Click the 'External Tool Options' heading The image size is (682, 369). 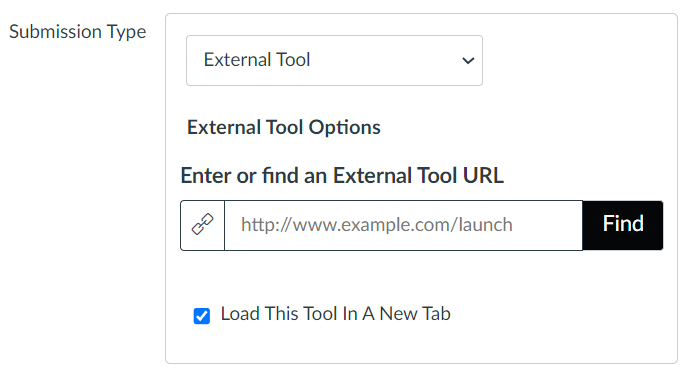(284, 127)
